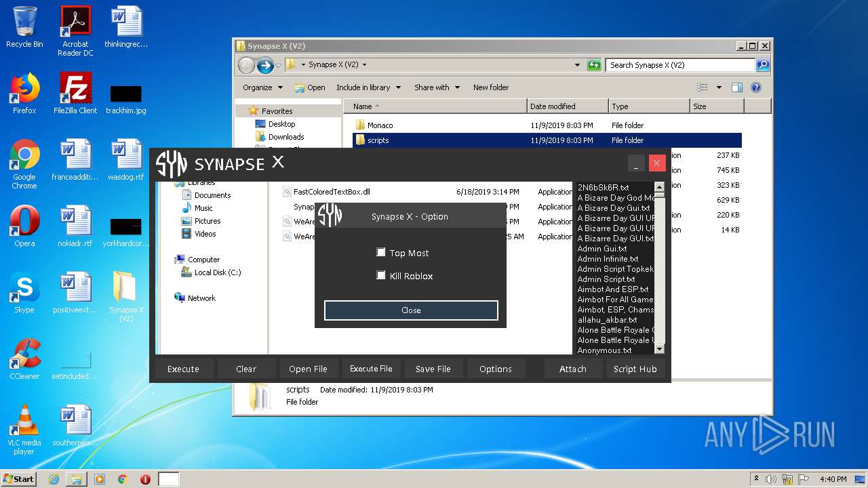Open the Share with dropdown
This screenshot has width=868, height=488.
tap(437, 87)
